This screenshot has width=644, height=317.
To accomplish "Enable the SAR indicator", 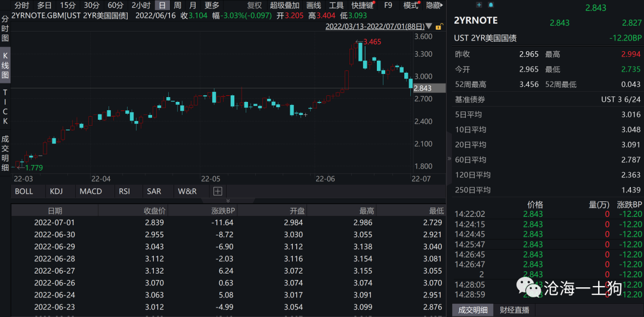I will click(x=154, y=191).
